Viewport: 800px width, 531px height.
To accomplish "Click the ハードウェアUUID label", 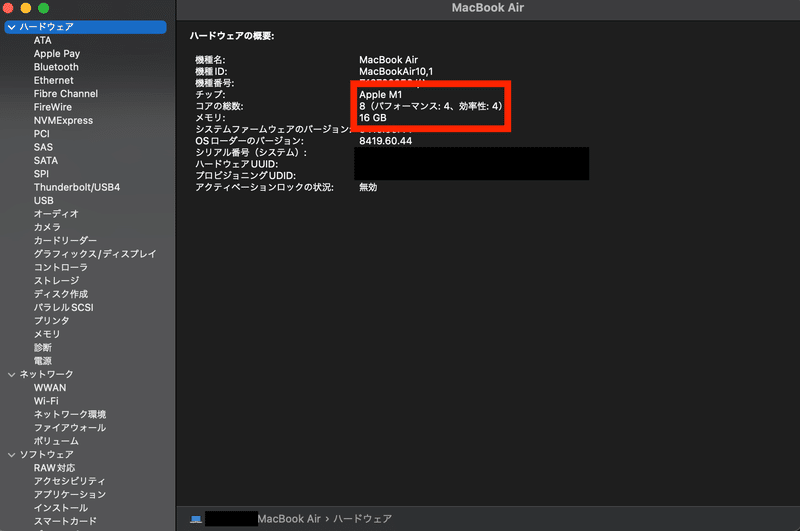I will coord(237,164).
